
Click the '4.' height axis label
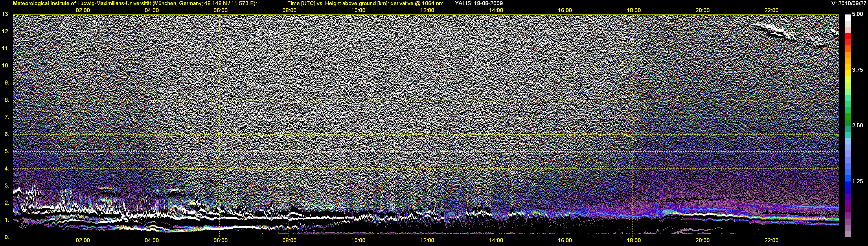[7, 168]
